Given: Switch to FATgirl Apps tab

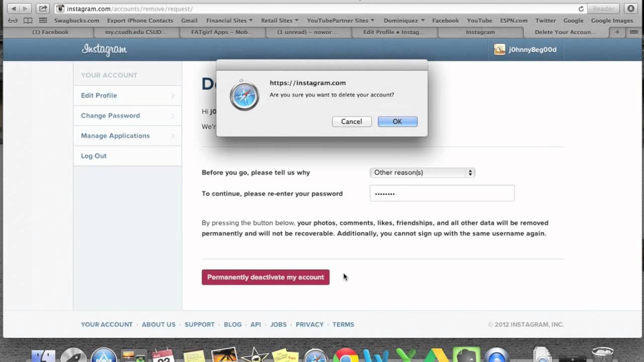Looking at the screenshot, I should click(222, 32).
